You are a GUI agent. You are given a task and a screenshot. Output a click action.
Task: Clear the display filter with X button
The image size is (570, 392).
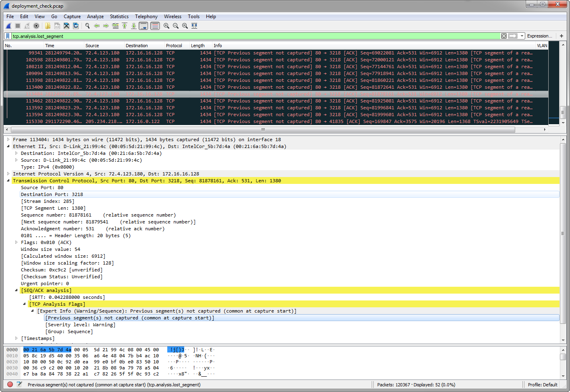tap(504, 36)
